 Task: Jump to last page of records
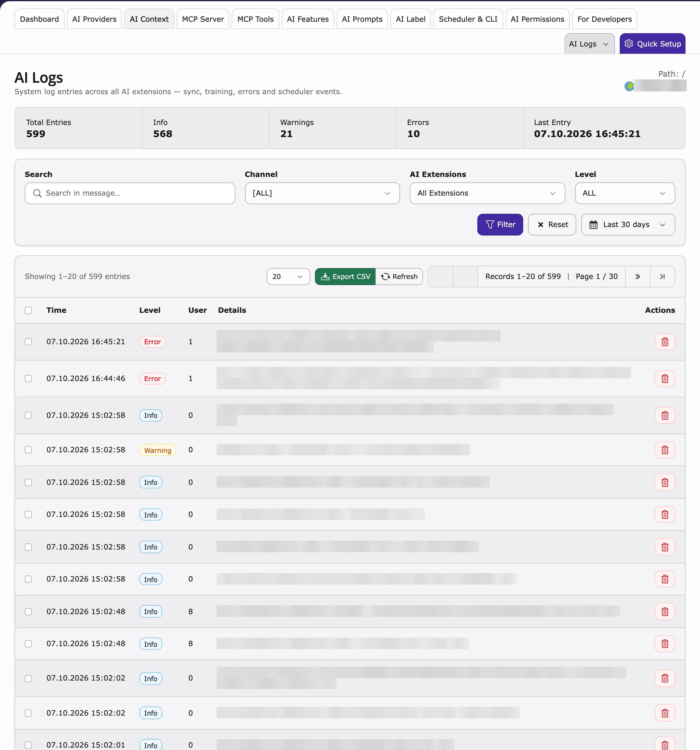662,277
